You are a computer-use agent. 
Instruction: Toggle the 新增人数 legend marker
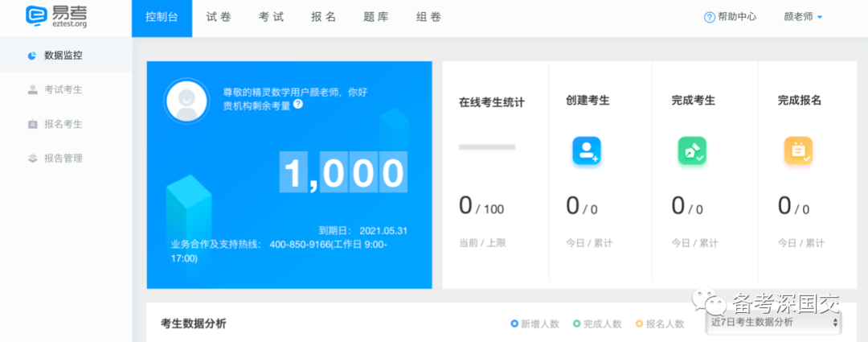(x=514, y=323)
